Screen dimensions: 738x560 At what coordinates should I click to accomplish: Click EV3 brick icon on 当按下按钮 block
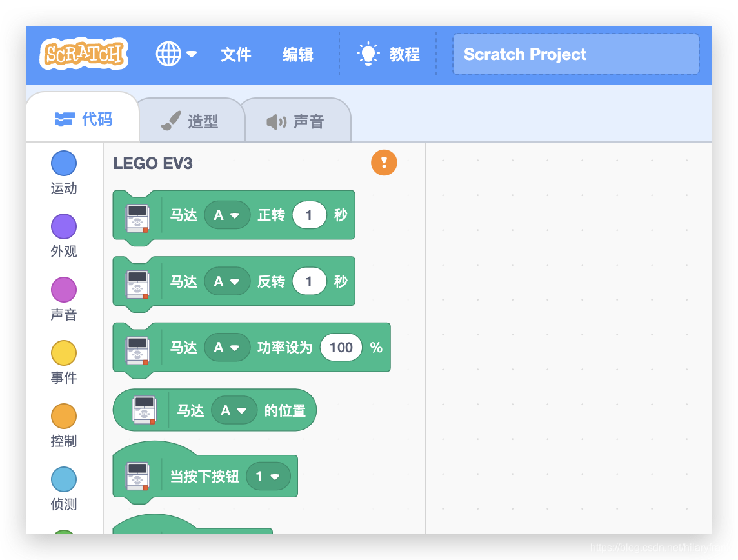137,476
